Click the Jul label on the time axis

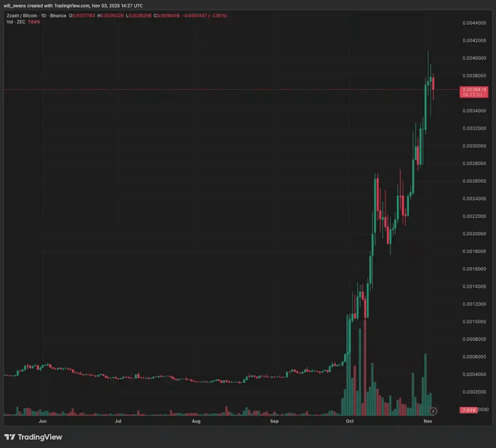click(118, 421)
